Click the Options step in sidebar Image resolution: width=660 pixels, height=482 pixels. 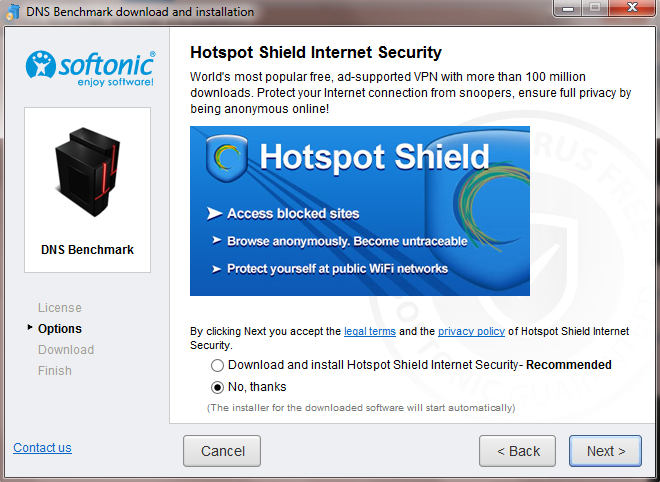(x=60, y=329)
